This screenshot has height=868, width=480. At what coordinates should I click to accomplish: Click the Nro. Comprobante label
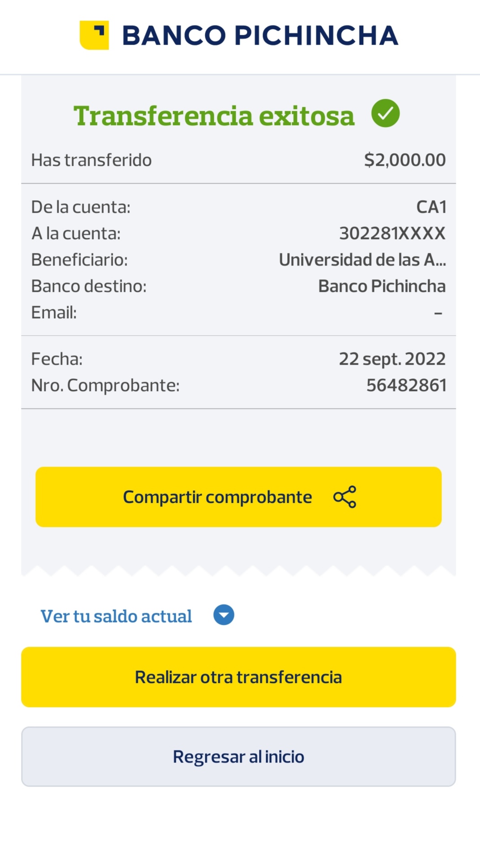click(x=105, y=385)
